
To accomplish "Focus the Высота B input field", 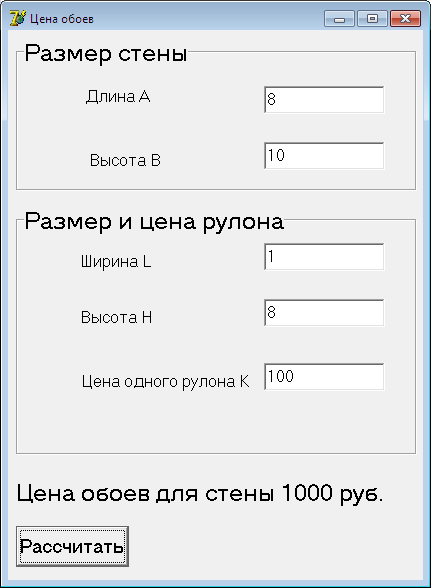I will point(324,156).
